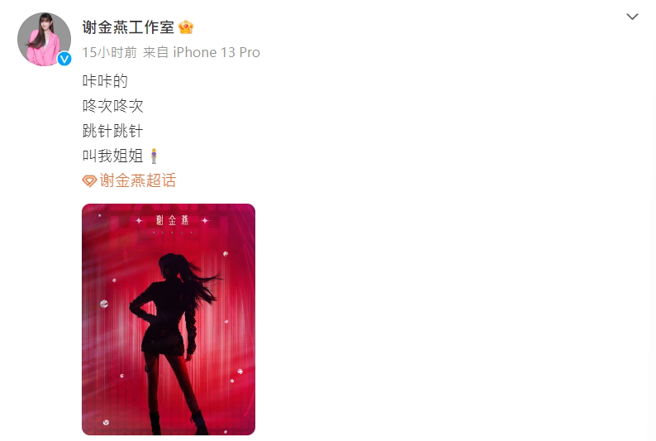Open the 谢金燕工作室 username link
Screen dimensions: 656x441
point(128,27)
